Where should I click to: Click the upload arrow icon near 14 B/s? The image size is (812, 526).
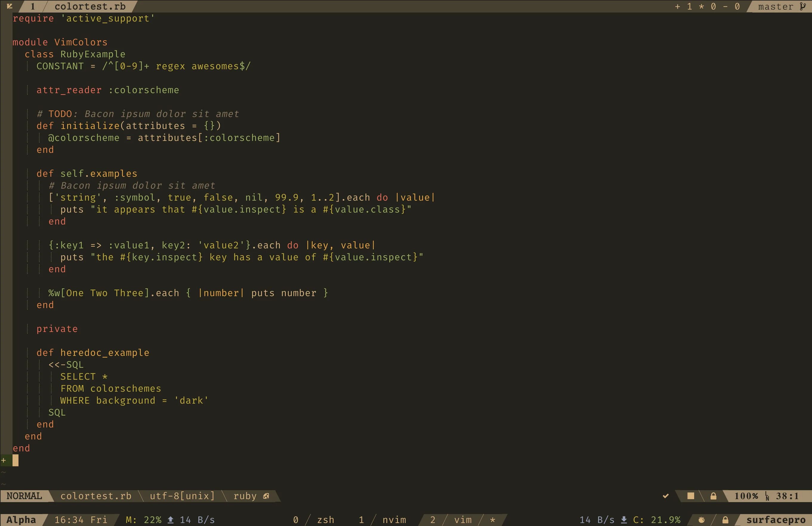(171, 520)
